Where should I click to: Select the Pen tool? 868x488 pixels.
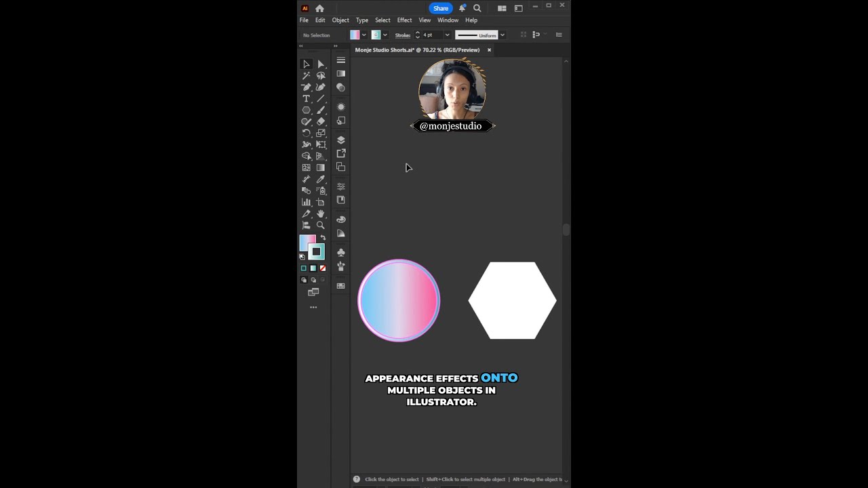[307, 87]
